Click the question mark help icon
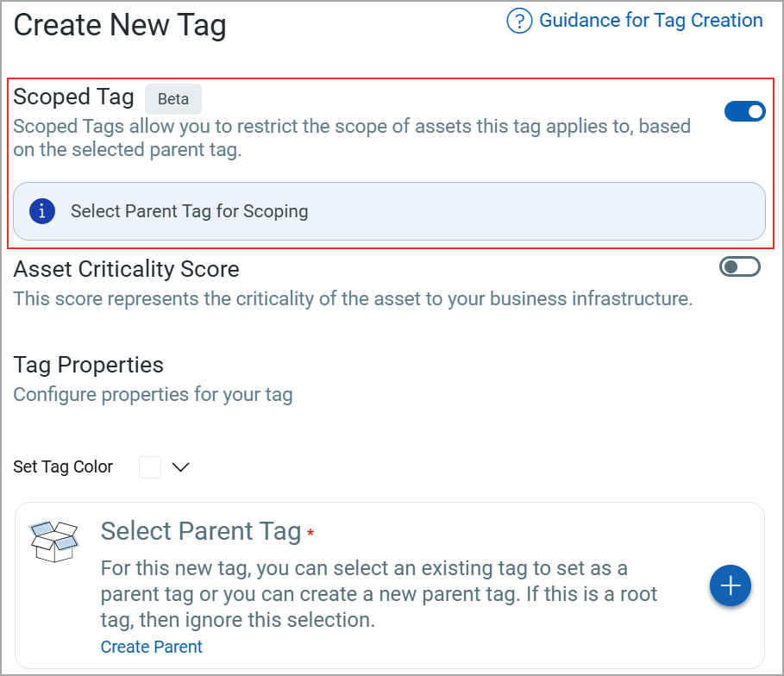784x676 pixels. coord(519,22)
